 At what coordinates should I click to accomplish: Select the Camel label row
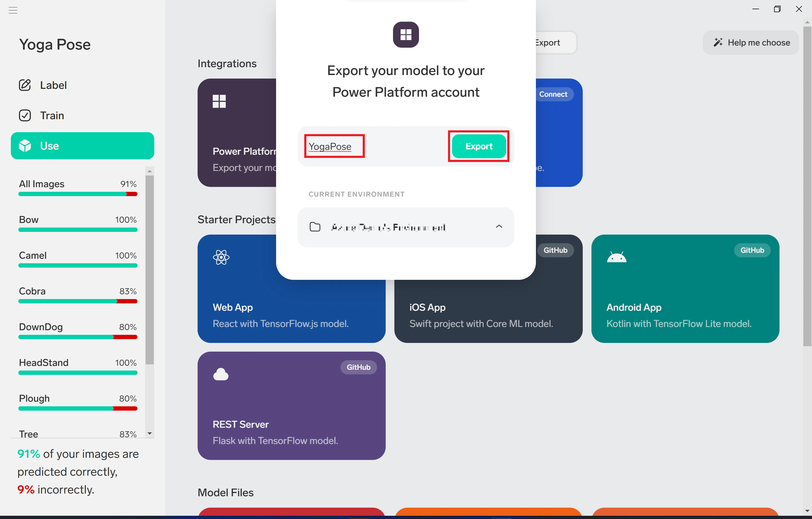pyautogui.click(x=78, y=259)
